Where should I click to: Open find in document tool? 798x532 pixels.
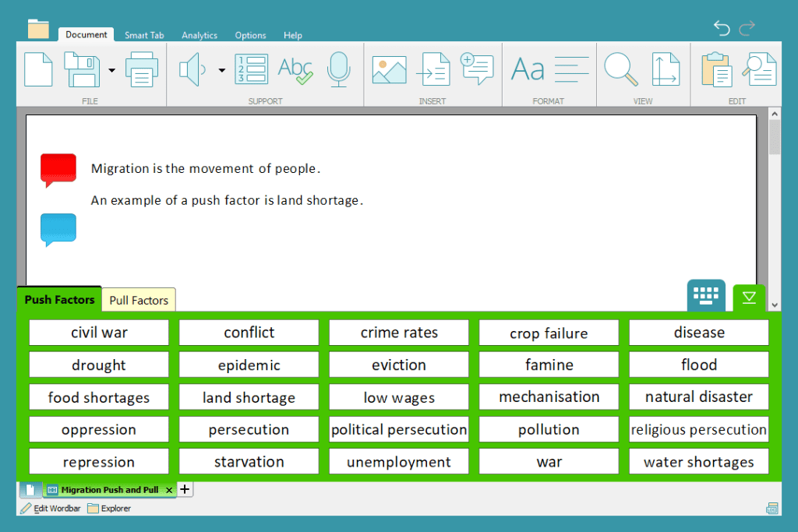click(x=760, y=69)
